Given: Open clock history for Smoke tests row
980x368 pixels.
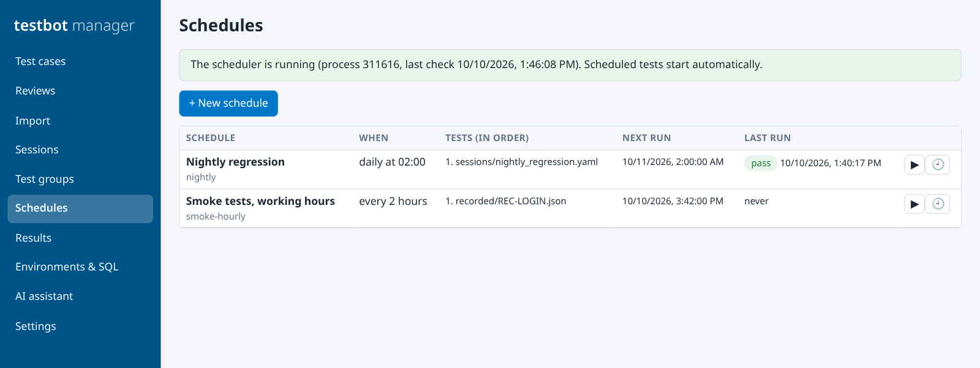Looking at the screenshot, I should point(938,204).
